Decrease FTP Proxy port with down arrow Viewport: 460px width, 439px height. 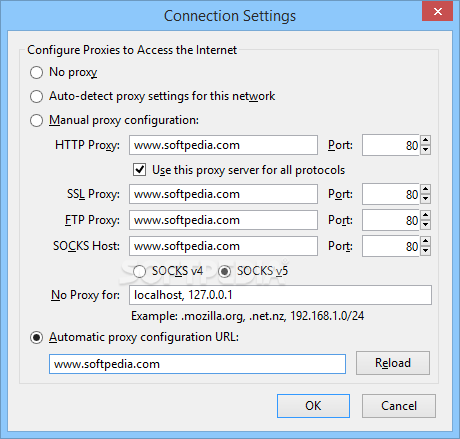(425, 225)
